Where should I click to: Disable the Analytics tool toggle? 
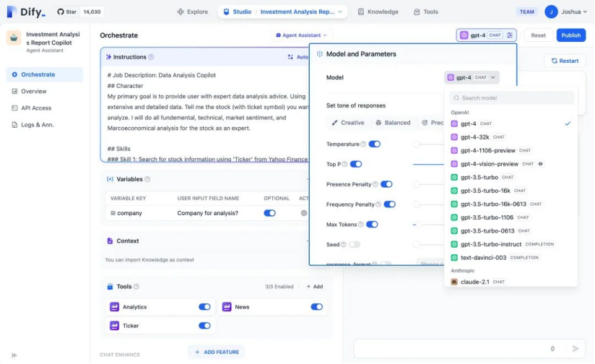click(x=204, y=307)
